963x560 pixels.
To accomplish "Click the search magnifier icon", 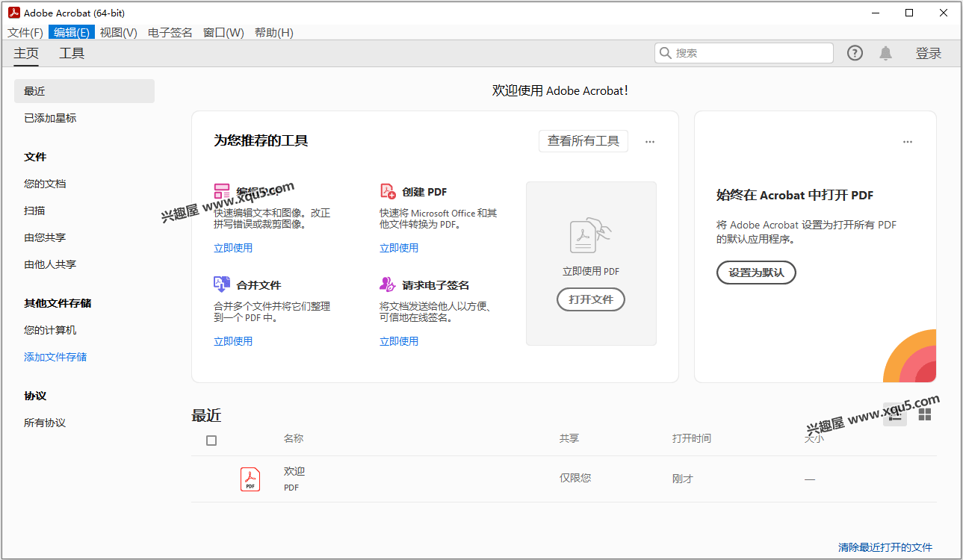I will (666, 53).
